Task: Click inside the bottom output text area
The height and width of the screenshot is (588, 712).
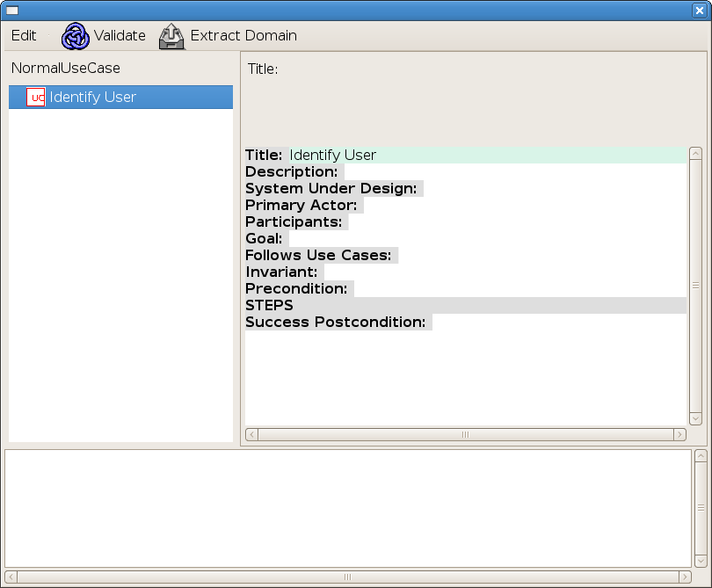Action: click(348, 509)
